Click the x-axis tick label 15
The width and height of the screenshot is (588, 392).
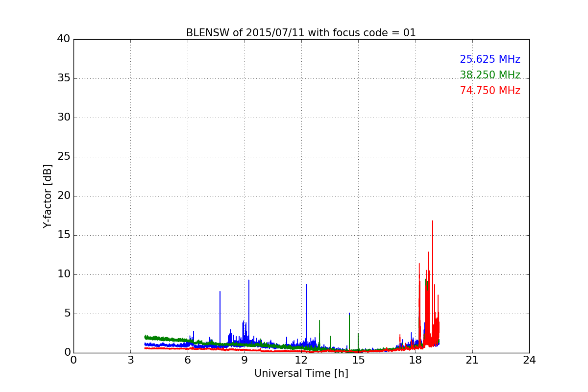click(358, 360)
